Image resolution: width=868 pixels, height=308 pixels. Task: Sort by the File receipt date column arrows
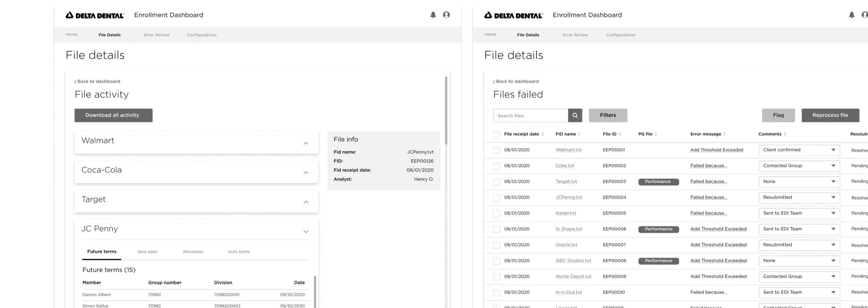click(543, 134)
